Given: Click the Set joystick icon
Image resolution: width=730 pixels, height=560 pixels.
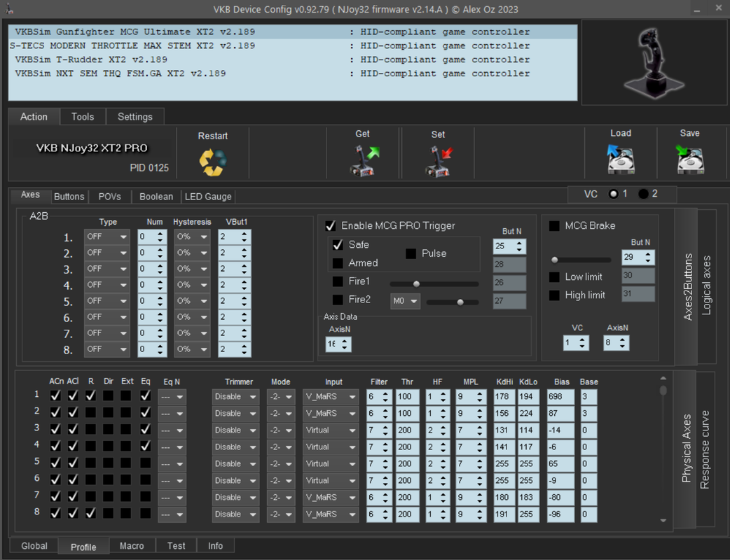Looking at the screenshot, I should pos(438,161).
